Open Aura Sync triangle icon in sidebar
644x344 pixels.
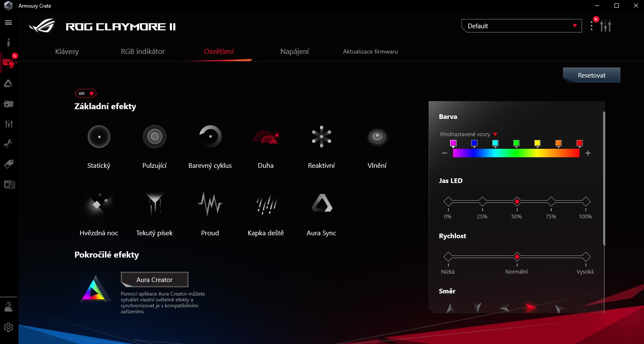[x=8, y=83]
